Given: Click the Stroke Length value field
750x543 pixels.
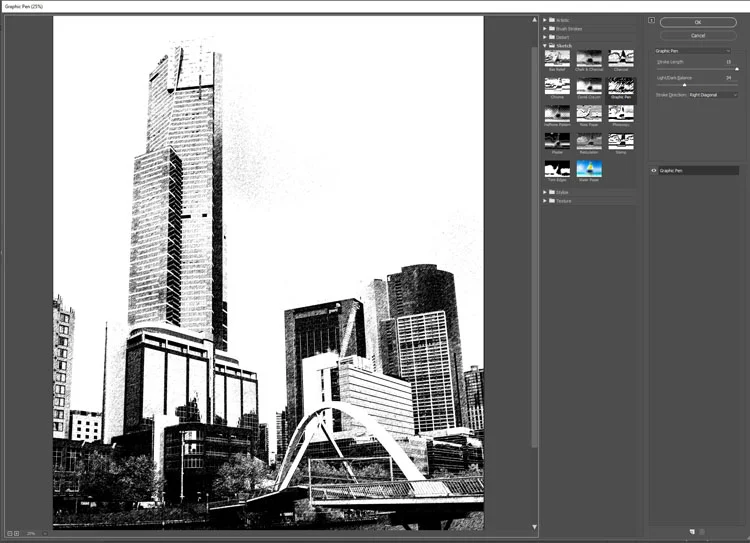Looking at the screenshot, I should pyautogui.click(x=728, y=62).
